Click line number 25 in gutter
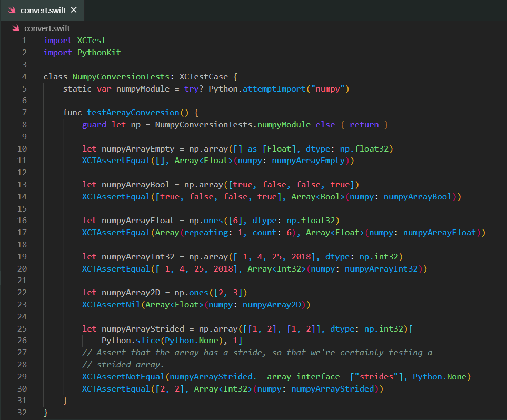This screenshot has height=420, width=507. tap(22, 329)
